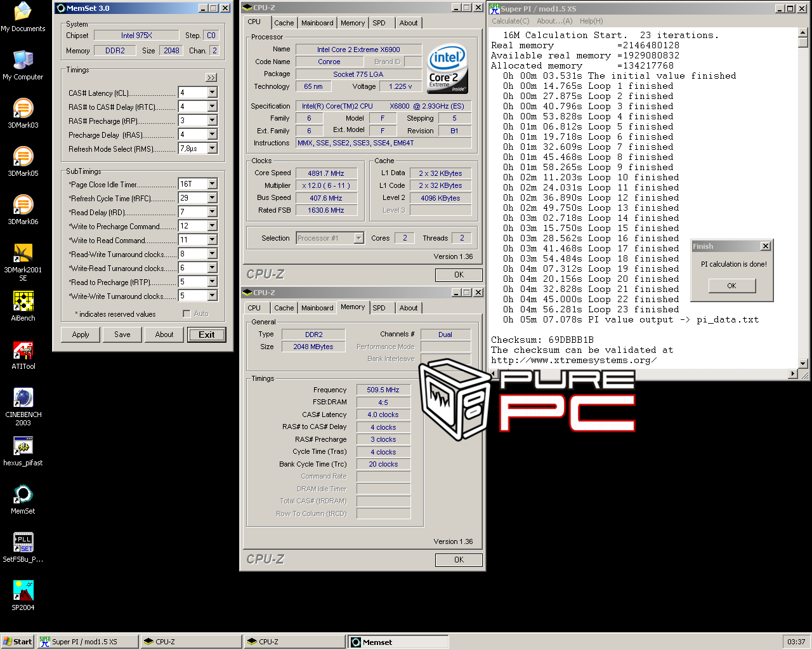
Task: Open the Write to Read Command dropdown
Action: [213, 240]
